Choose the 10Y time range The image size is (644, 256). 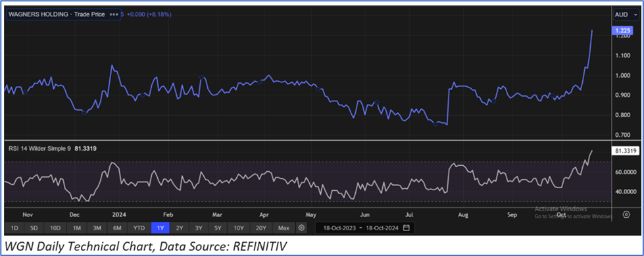coord(239,228)
